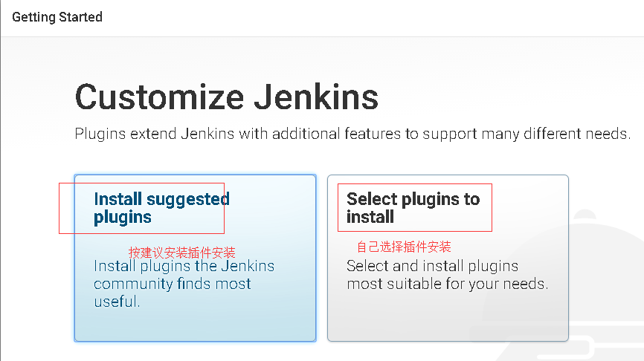This screenshot has width=644, height=361.
Task: Click the red annotation 自己选择插件安装
Action: click(404, 247)
